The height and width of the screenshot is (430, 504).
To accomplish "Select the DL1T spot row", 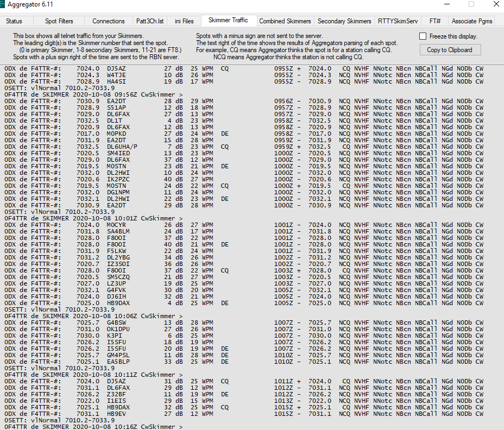I will click(244, 121).
